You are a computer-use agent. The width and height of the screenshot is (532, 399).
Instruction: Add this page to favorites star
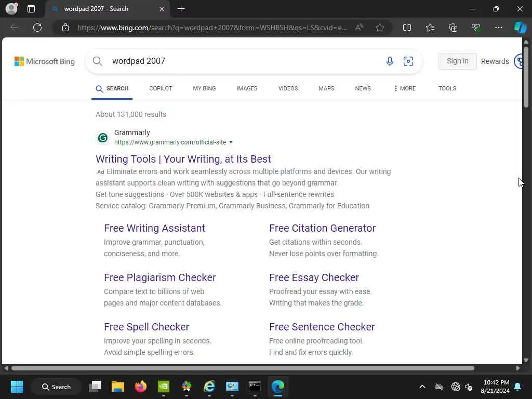(x=380, y=28)
